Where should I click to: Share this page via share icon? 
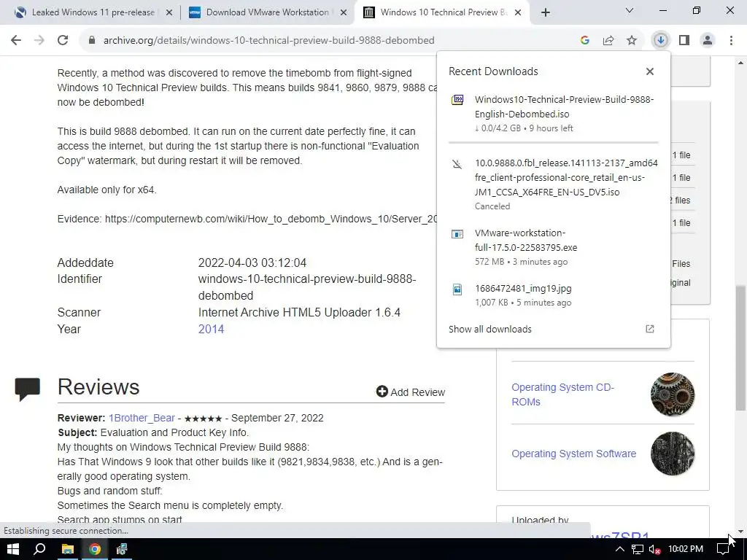pyautogui.click(x=608, y=41)
